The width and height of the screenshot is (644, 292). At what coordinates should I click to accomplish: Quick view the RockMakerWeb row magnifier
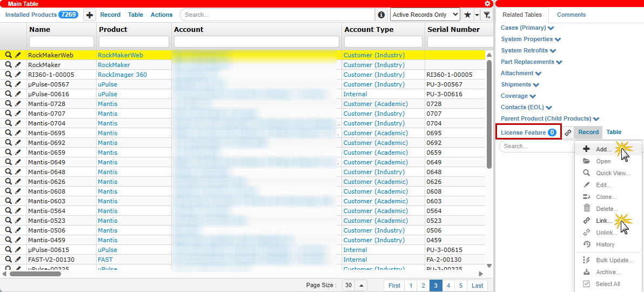[8, 55]
